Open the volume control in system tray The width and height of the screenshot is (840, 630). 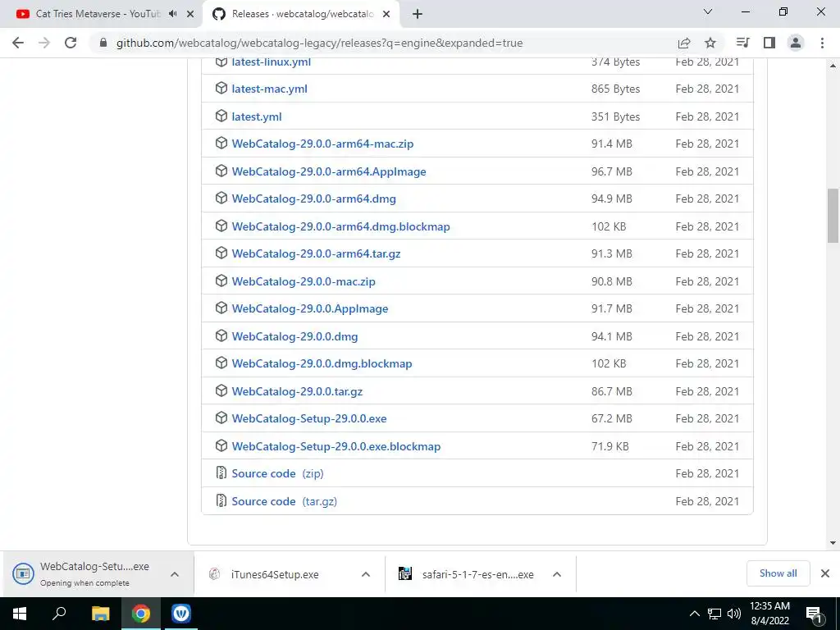click(x=734, y=614)
